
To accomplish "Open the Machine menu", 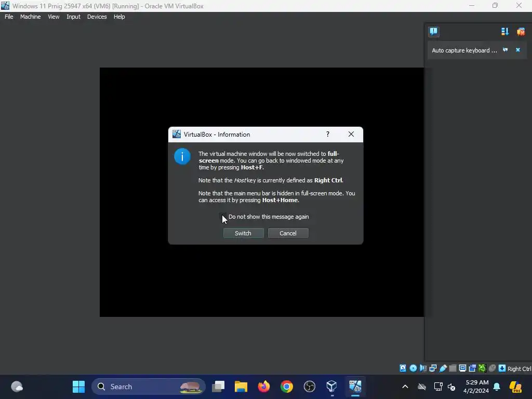I will pos(31,17).
